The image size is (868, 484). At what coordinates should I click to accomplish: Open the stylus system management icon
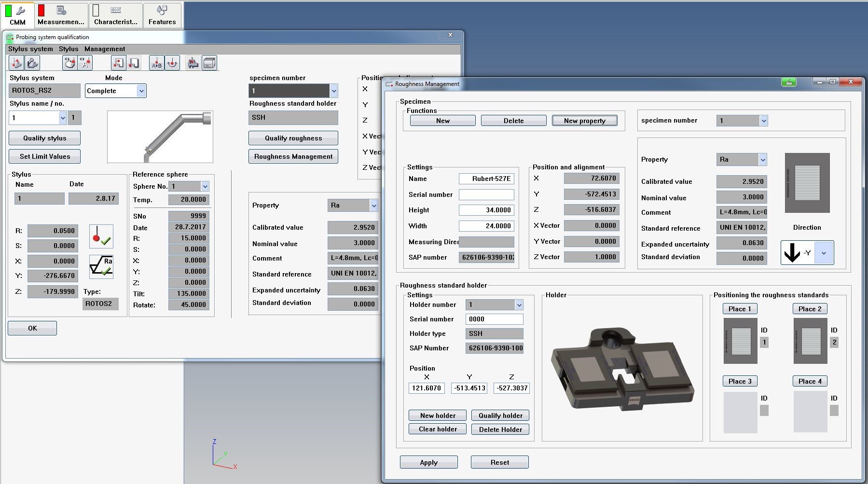(x=31, y=62)
